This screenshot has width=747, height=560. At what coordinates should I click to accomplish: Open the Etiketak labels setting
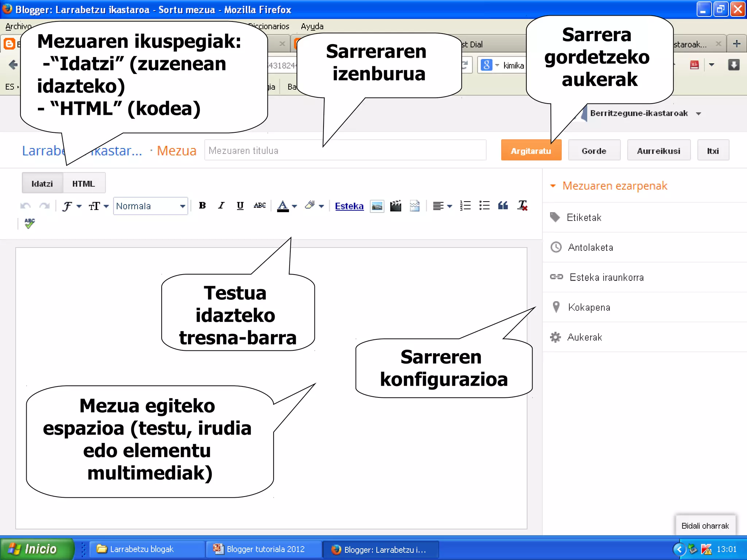[645, 217]
